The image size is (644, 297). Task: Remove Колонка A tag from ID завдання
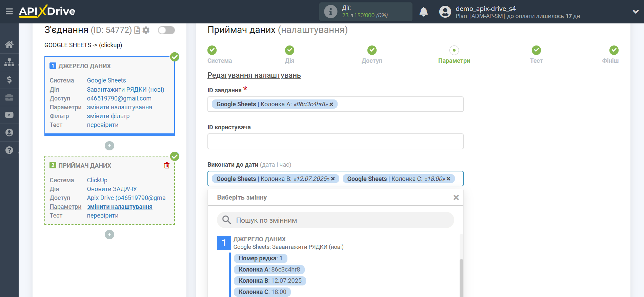[331, 105]
